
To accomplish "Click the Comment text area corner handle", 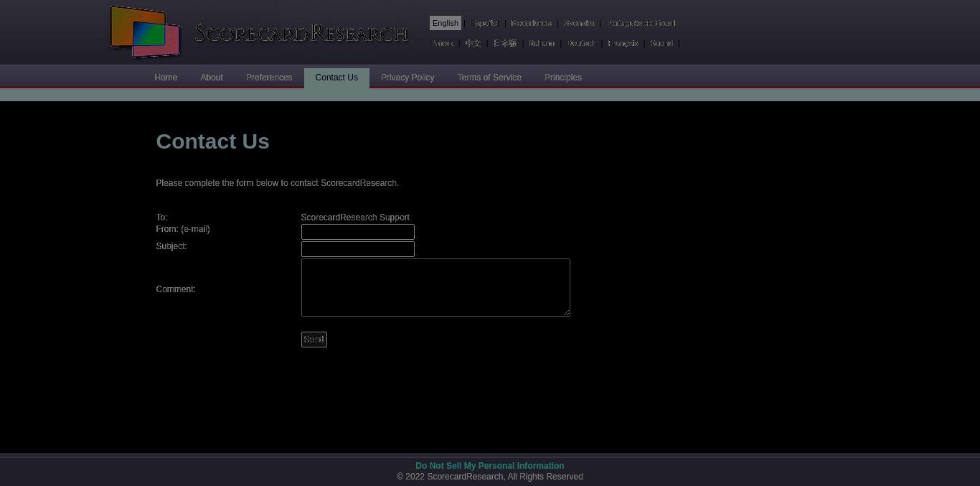I will (x=566, y=312).
